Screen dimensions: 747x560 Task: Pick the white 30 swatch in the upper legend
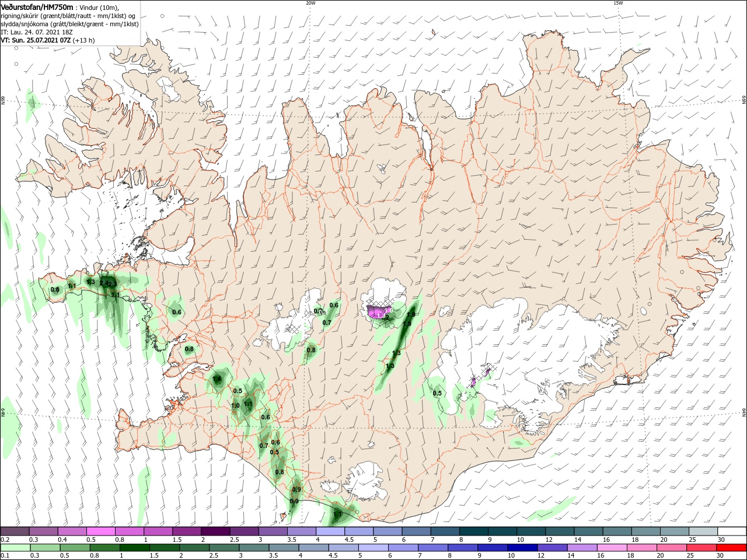pyautogui.click(x=731, y=531)
